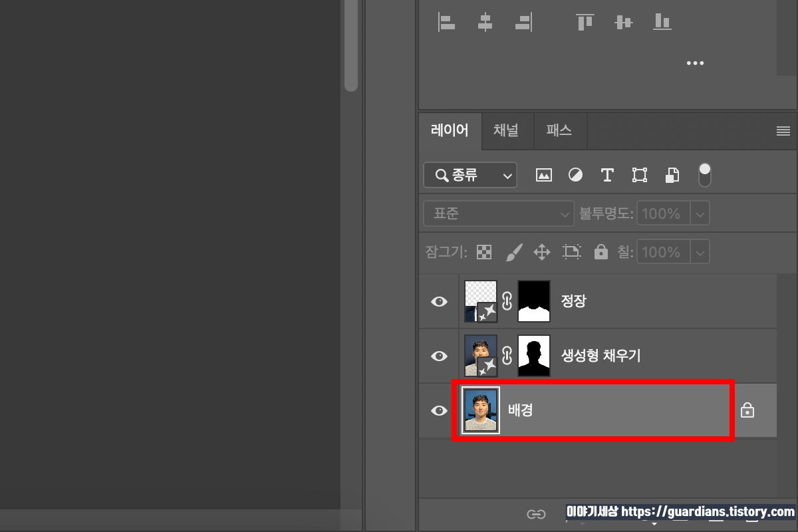Lock artboard auto-nesting
This screenshot has width=798, height=532.
tap(572, 252)
